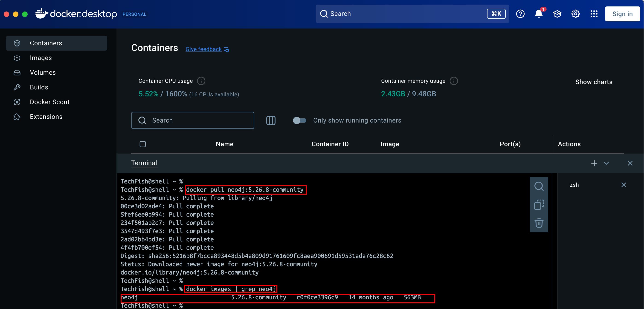Click the Docker whale logo
The image size is (644, 309).
click(x=41, y=14)
